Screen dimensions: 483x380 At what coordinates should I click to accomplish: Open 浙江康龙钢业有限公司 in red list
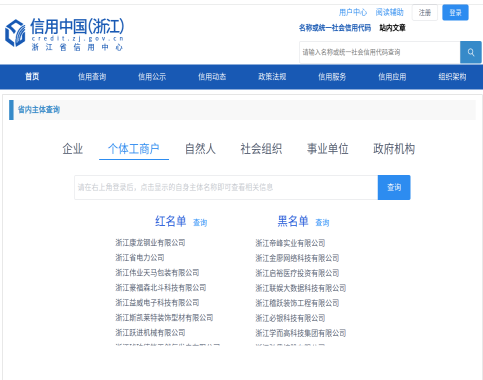(x=150, y=243)
